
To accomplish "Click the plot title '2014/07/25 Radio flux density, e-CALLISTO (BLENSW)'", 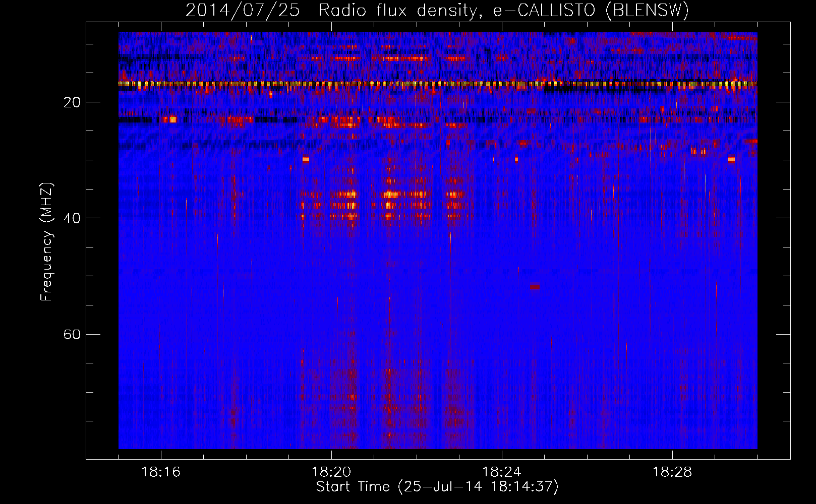I will pyautogui.click(x=437, y=10).
